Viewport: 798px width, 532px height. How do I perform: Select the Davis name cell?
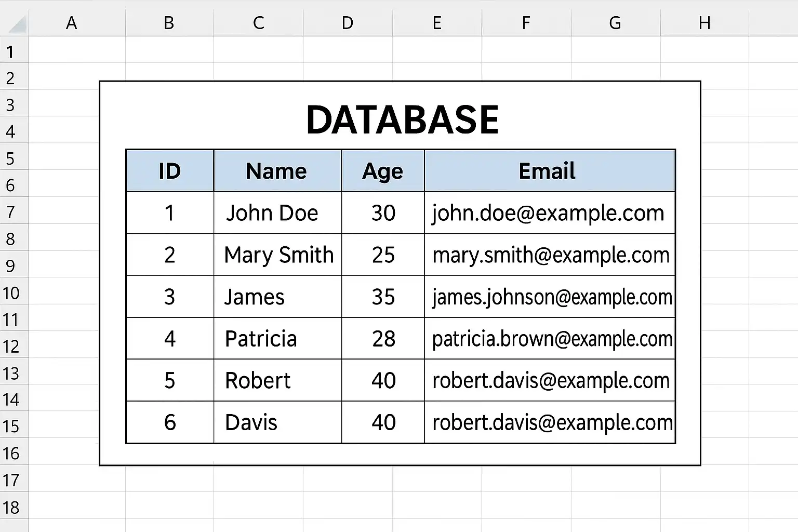click(x=277, y=422)
